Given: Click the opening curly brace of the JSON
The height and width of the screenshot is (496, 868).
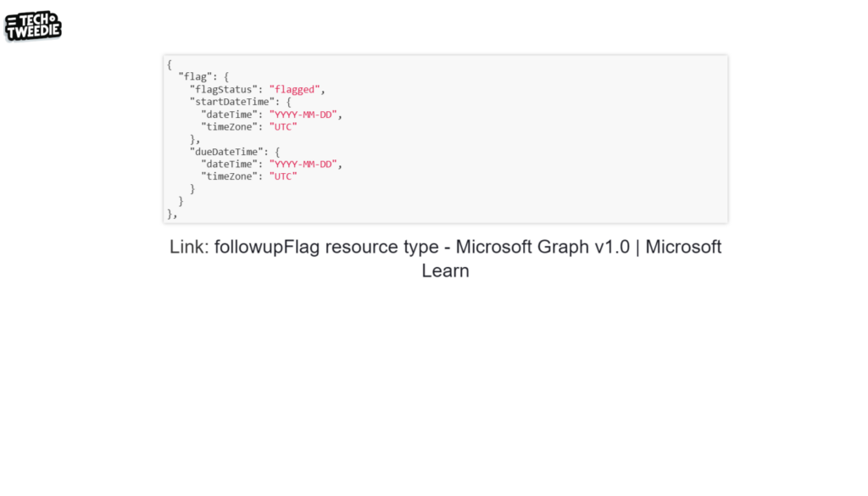Looking at the screenshot, I should (170, 64).
